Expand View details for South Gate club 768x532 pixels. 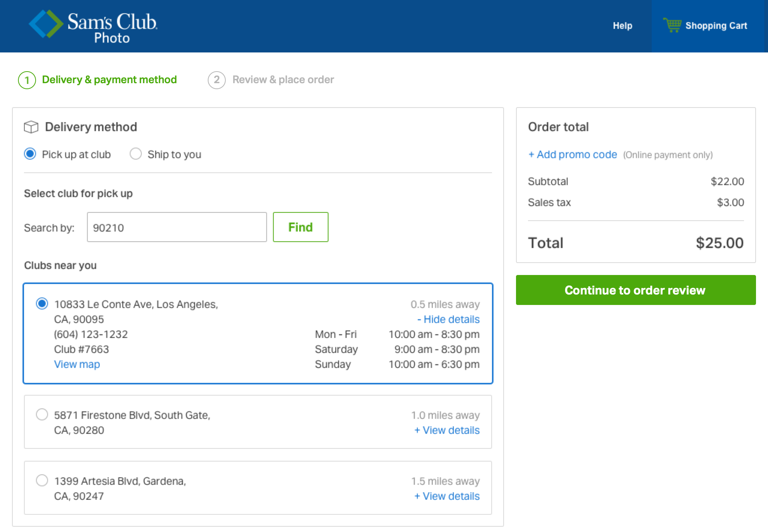click(447, 430)
